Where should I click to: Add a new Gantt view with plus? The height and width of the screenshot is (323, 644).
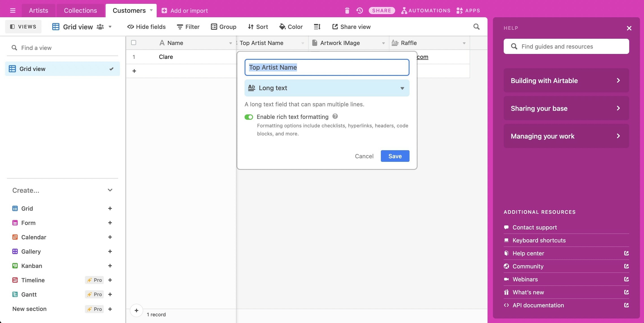[x=110, y=295]
